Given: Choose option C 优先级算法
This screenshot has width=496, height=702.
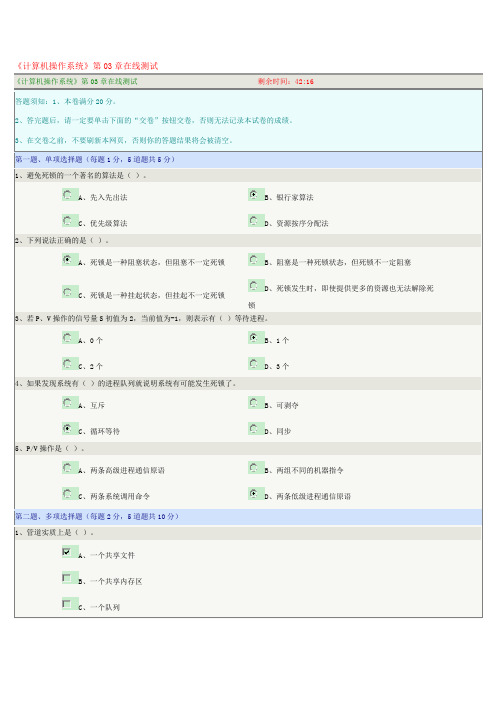Looking at the screenshot, I should click(x=68, y=221).
